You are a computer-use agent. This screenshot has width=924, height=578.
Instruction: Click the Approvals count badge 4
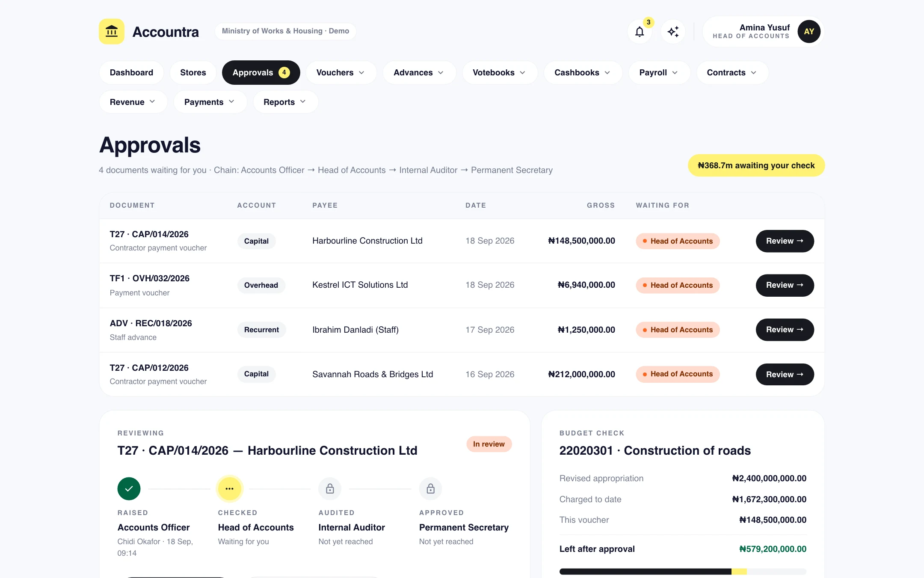point(284,72)
